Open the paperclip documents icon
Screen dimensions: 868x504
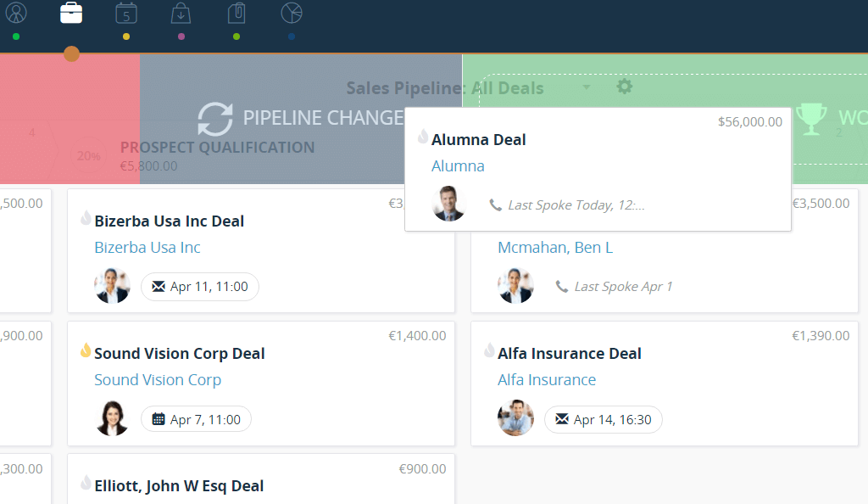[x=236, y=14]
